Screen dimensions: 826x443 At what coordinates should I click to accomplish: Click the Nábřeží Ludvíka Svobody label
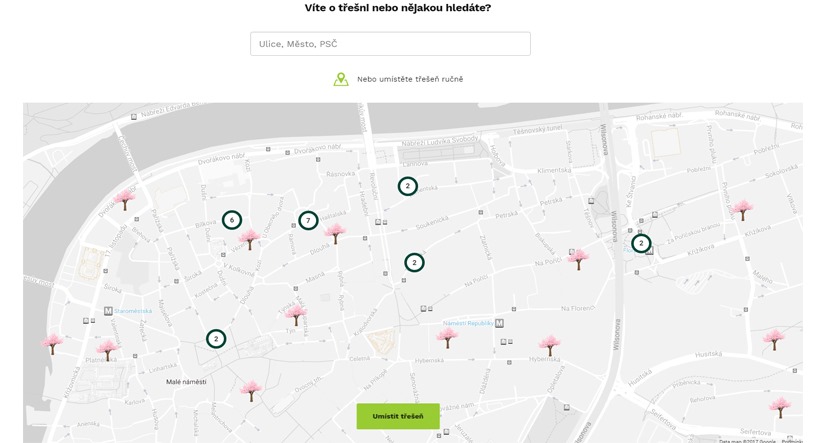coord(440,141)
